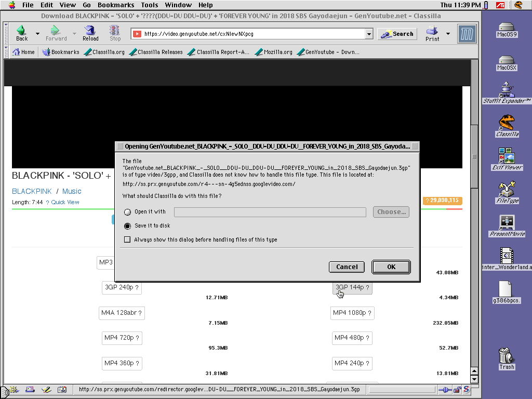Select the MacOS9 drive on desktop
Screen dimensions: 532x399
[507, 30]
